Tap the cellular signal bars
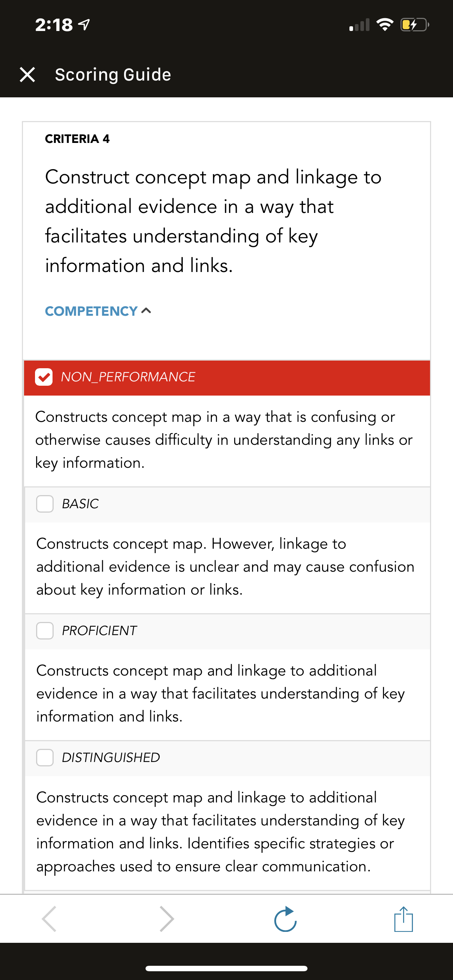Viewport: 453px width, 980px height. coord(359,25)
